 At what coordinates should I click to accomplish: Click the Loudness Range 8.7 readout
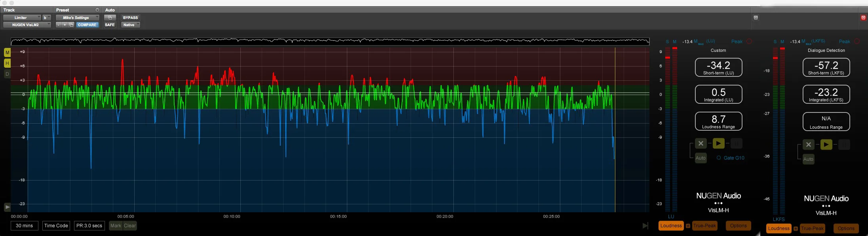pyautogui.click(x=718, y=121)
